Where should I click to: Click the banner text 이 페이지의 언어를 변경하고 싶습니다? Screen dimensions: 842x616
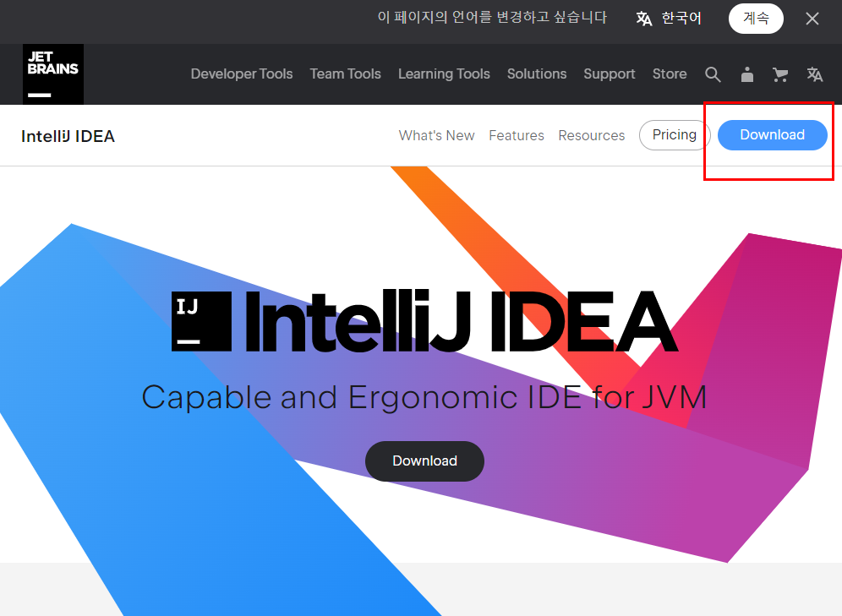click(x=492, y=18)
